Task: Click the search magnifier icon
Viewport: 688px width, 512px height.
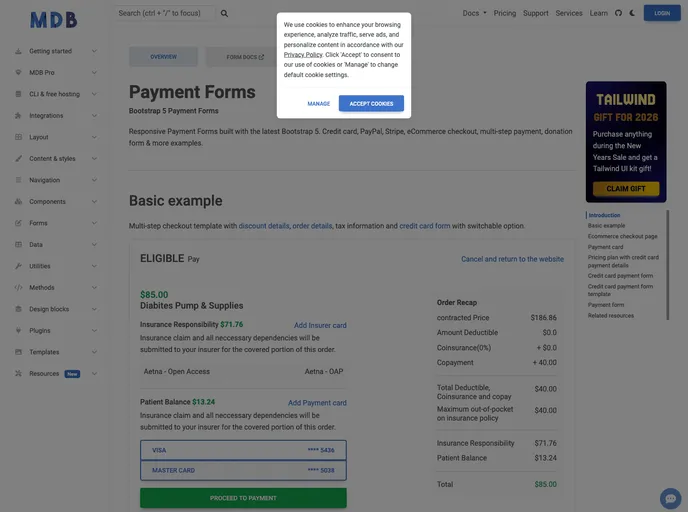Action: tap(224, 14)
